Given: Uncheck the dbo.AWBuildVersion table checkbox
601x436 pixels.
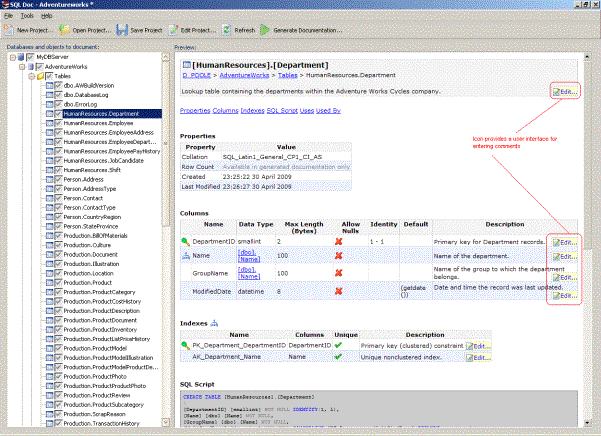Looking at the screenshot, I should click(x=58, y=85).
